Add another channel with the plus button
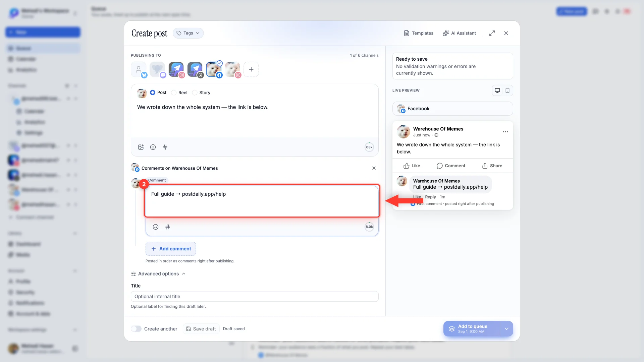644x362 pixels. point(251,69)
